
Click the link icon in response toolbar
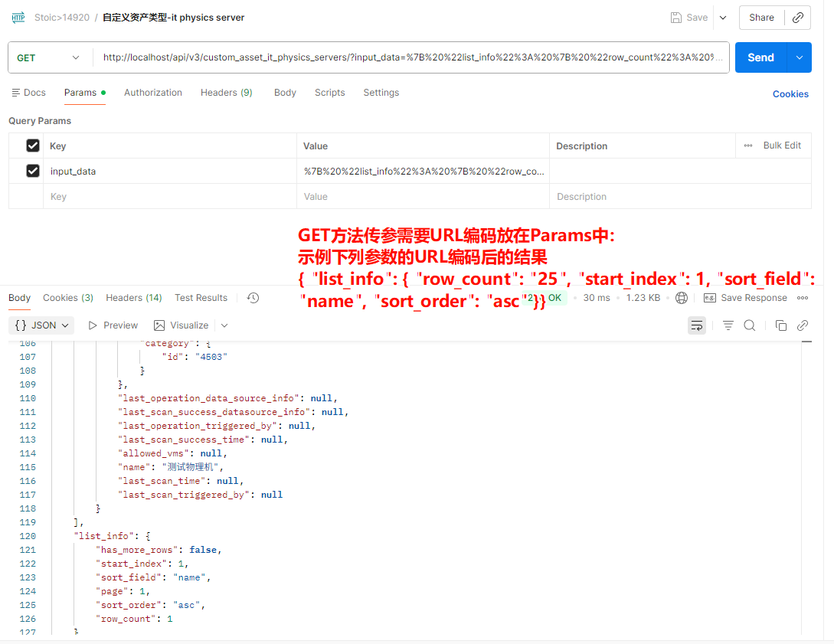(x=803, y=325)
